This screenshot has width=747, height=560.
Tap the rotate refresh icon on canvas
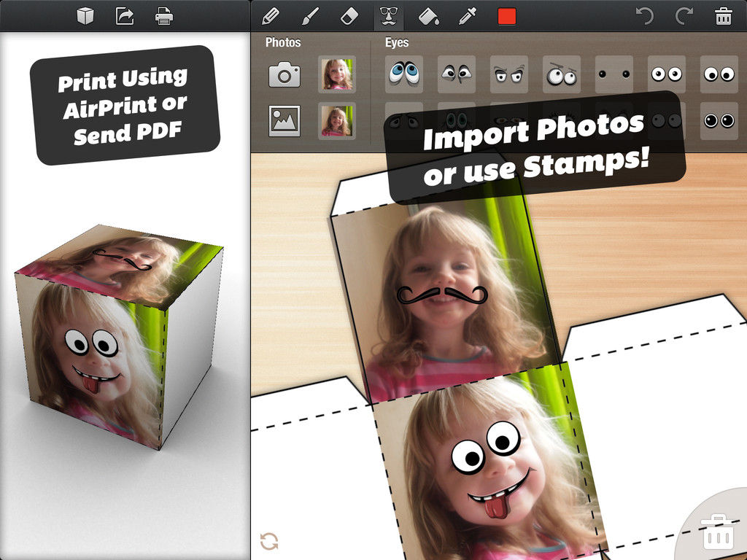coord(269,541)
